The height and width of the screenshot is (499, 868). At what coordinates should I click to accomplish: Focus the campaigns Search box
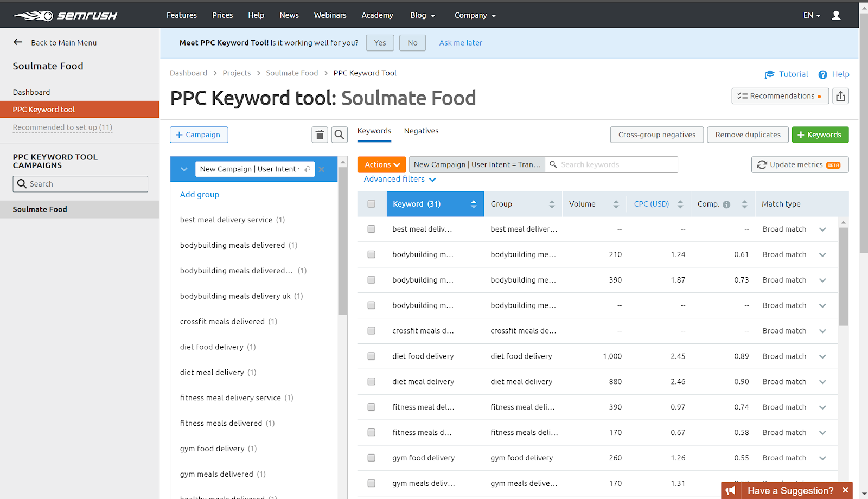80,184
